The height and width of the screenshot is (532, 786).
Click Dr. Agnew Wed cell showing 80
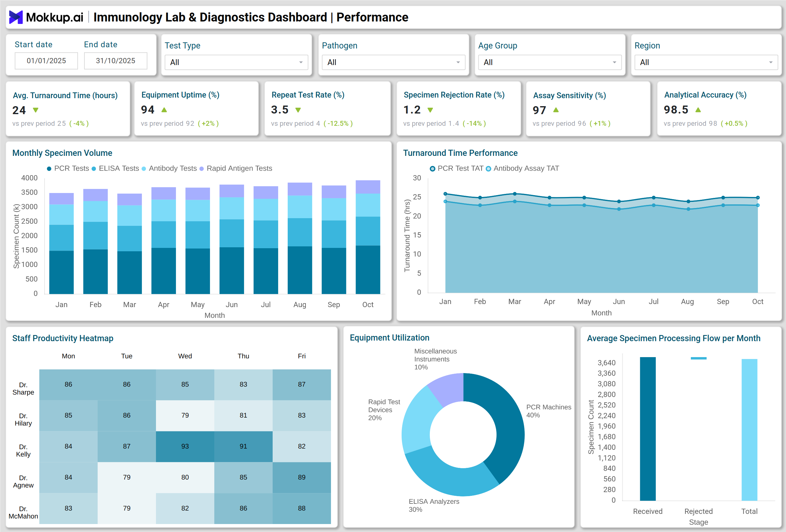tap(185, 477)
